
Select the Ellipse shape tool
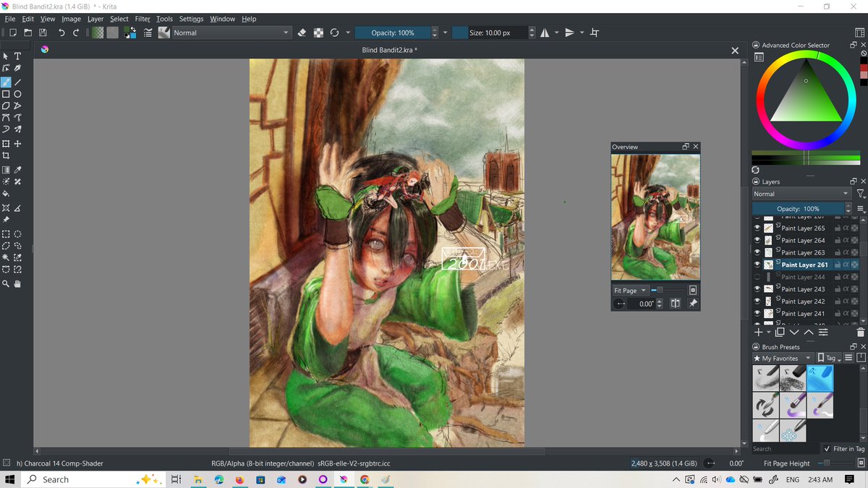(18, 94)
